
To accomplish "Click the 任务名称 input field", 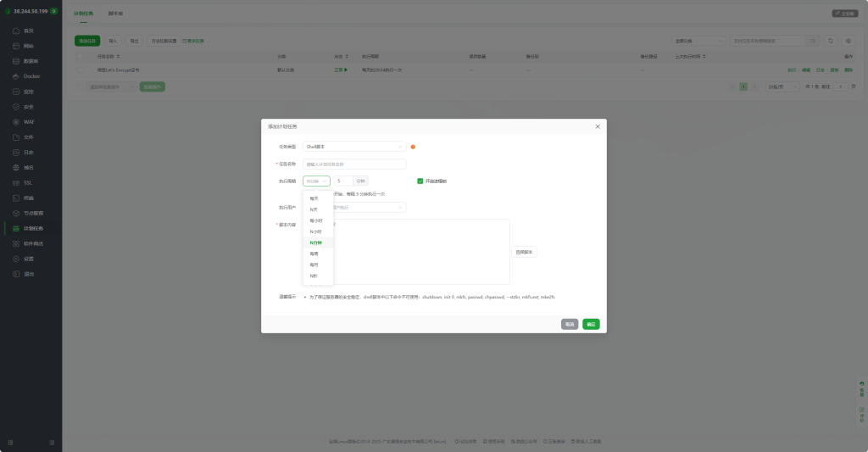I will [354, 164].
